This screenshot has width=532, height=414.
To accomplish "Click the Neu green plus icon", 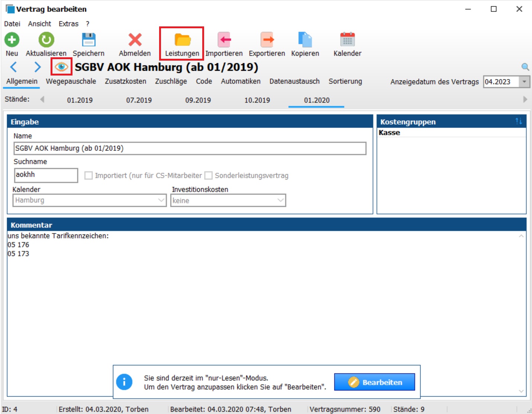I will [x=12, y=39].
